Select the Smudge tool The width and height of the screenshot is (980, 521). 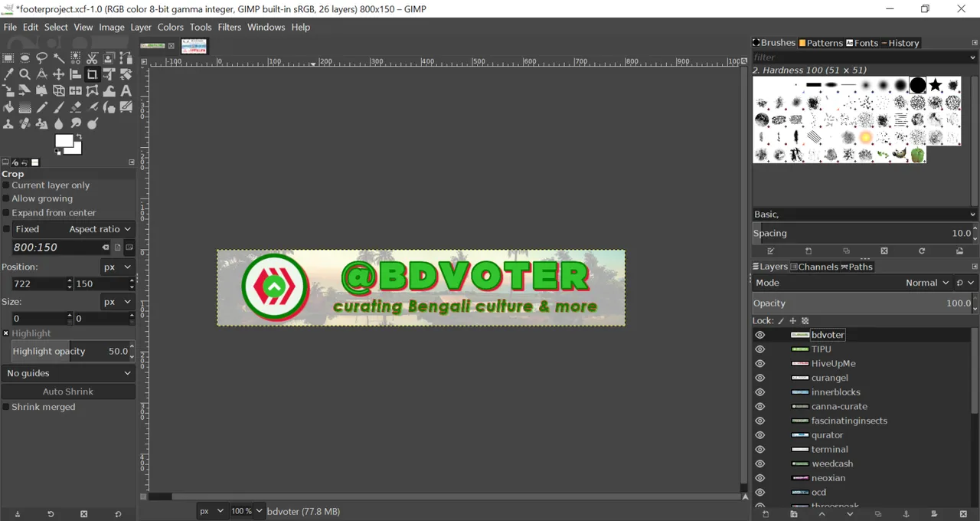click(76, 124)
